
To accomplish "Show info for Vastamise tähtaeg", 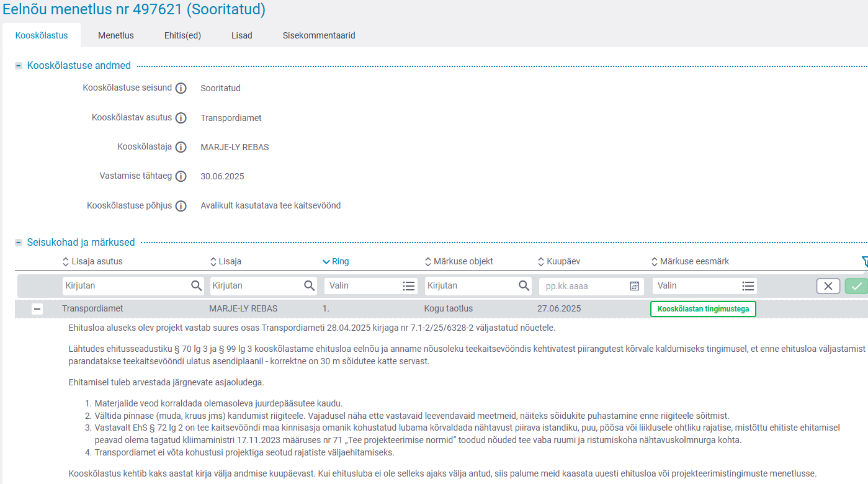I will [x=181, y=176].
